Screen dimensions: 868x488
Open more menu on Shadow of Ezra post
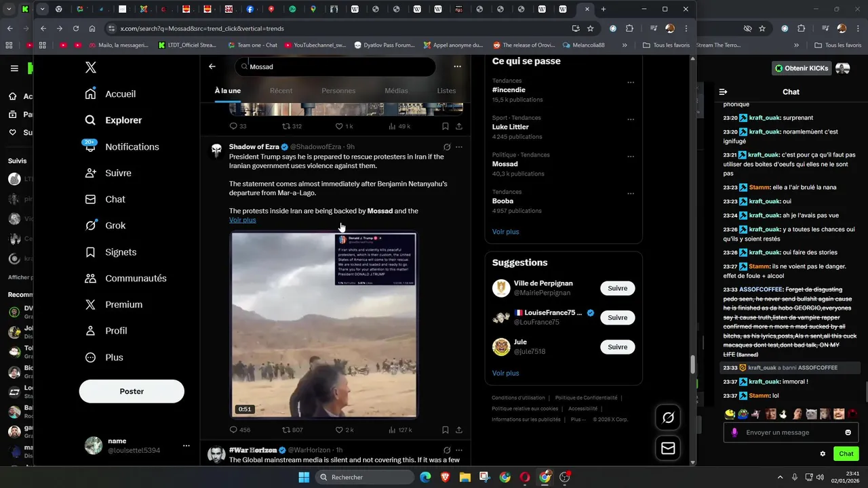click(x=459, y=147)
